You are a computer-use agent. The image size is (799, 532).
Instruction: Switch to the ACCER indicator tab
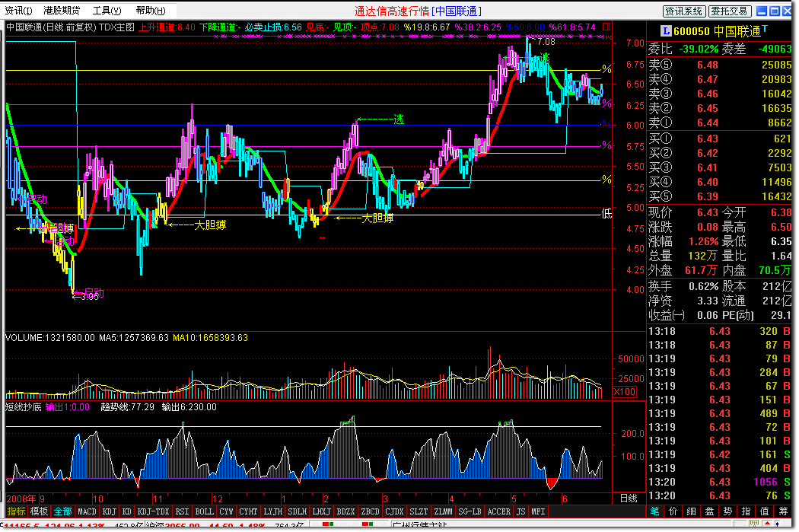pyautogui.click(x=499, y=511)
